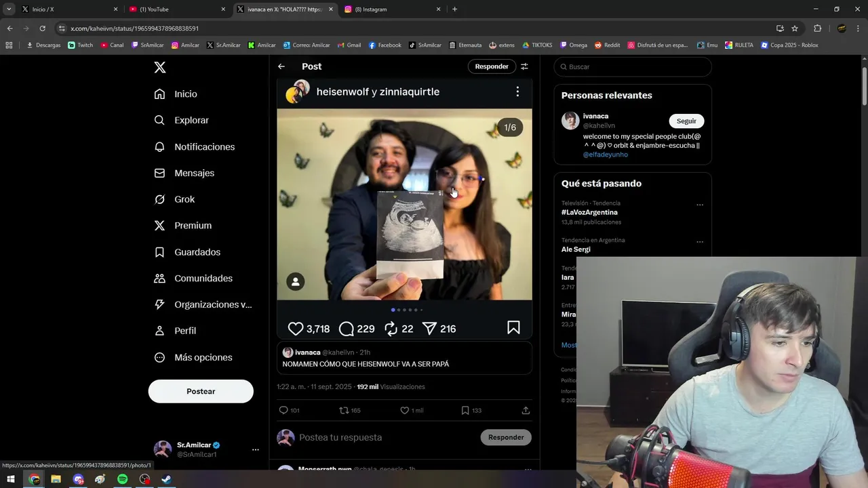
Task: Bookmark this page with the star icon
Action: 795,28
